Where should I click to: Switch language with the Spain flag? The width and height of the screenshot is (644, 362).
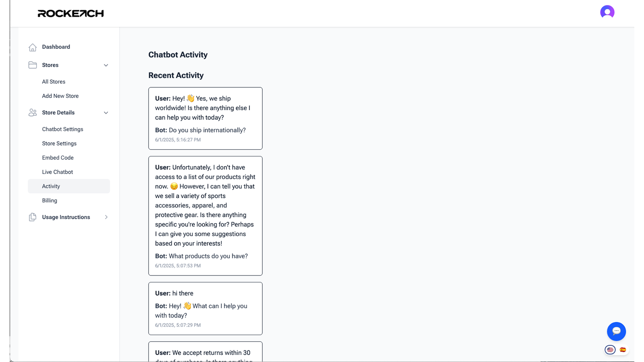(623, 350)
